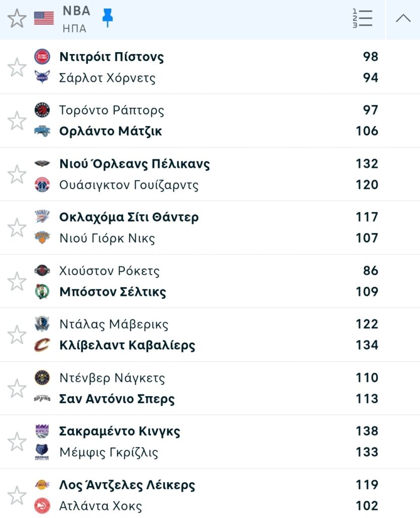Collapse the NBA section with chevron
Image resolution: width=420 pixels, height=518 pixels.
pos(403,19)
